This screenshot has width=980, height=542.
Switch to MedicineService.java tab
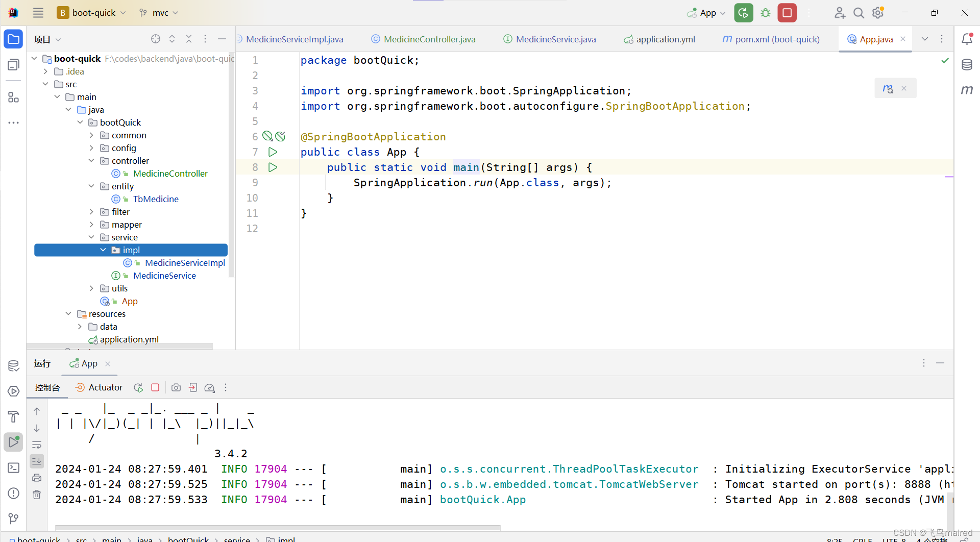pos(550,39)
